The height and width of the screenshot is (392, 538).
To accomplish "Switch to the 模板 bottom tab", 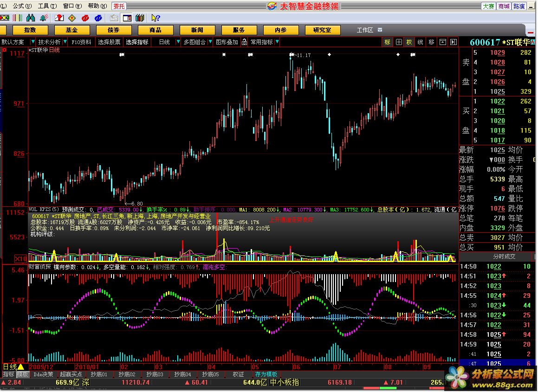I will tap(22, 374).
